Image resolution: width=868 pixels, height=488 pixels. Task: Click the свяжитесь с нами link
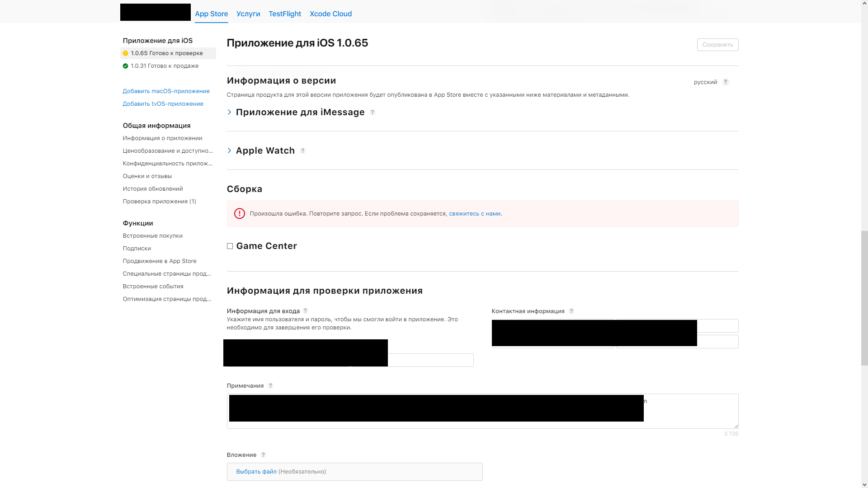(474, 214)
